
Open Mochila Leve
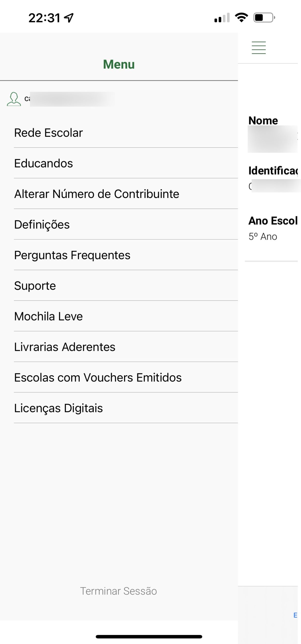coord(48,316)
